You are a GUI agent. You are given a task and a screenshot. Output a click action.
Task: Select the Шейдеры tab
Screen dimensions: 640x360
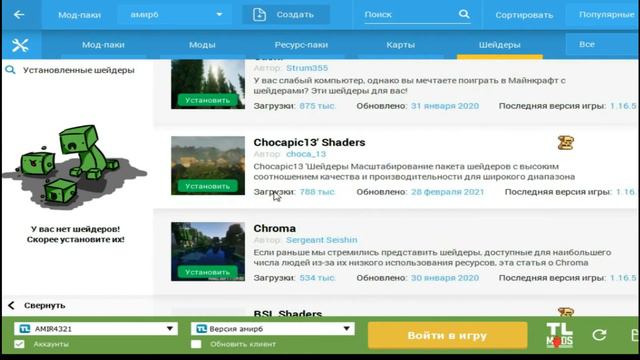click(x=500, y=45)
